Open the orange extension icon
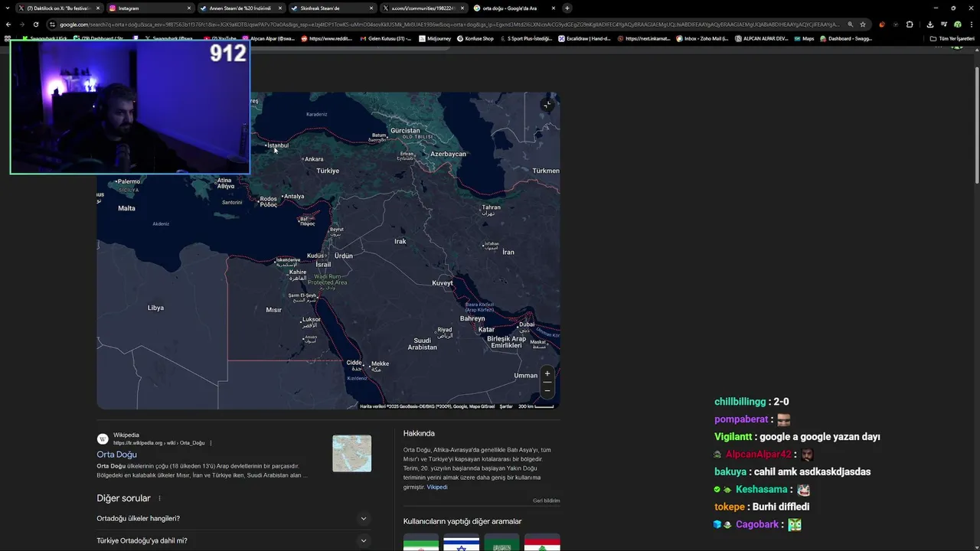This screenshot has width=980, height=551. (x=882, y=24)
